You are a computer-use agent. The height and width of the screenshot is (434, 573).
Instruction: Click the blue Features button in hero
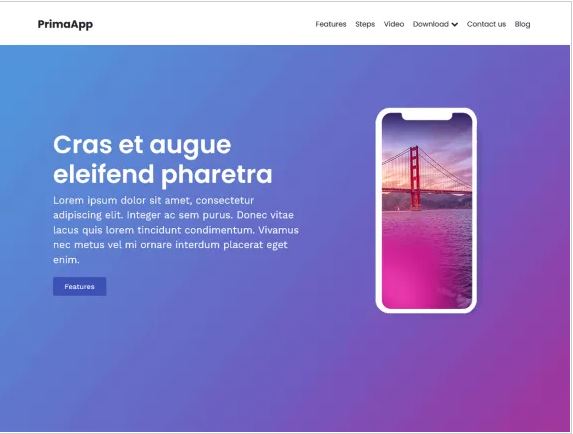[x=80, y=286]
